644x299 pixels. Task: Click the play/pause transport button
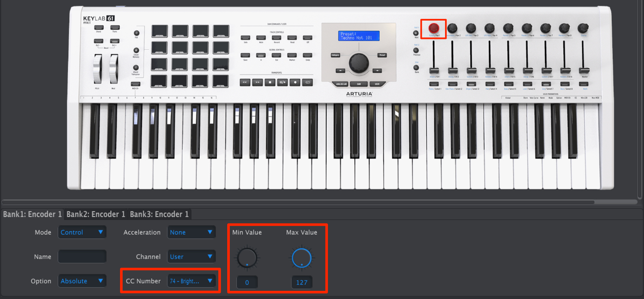coord(282,82)
